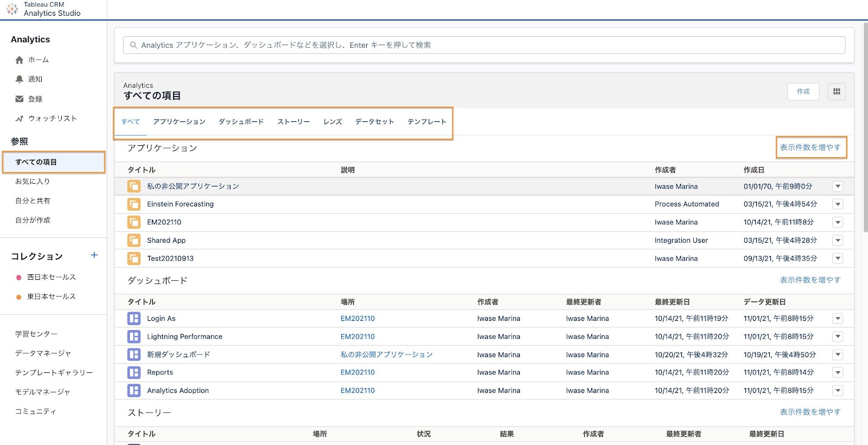868x445 pixels.
Task: Click app icon for Einstein Forecasting
Action: [134, 204]
